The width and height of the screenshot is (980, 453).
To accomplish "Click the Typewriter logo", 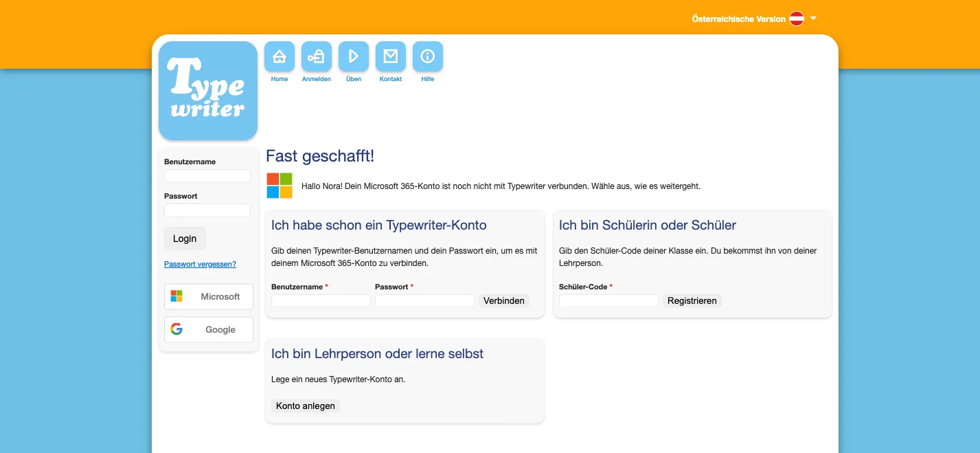I will [208, 91].
